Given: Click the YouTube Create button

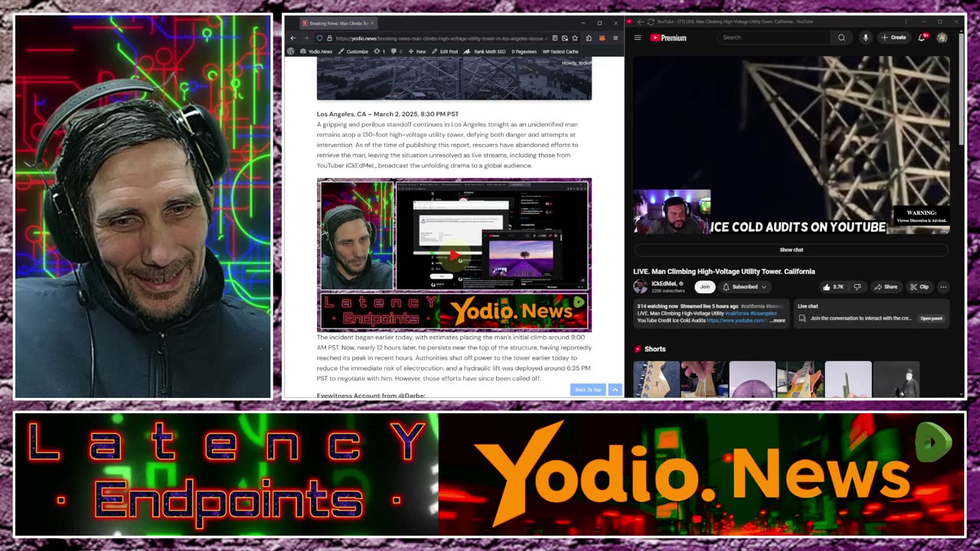Looking at the screenshot, I should click(893, 37).
